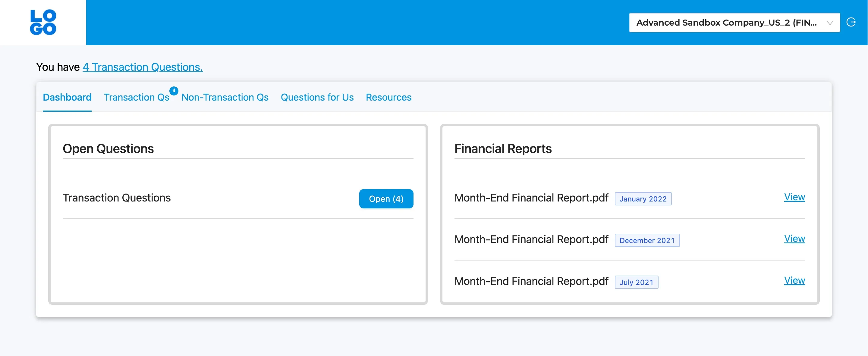
Task: View the December 2021 financial report
Action: click(794, 239)
